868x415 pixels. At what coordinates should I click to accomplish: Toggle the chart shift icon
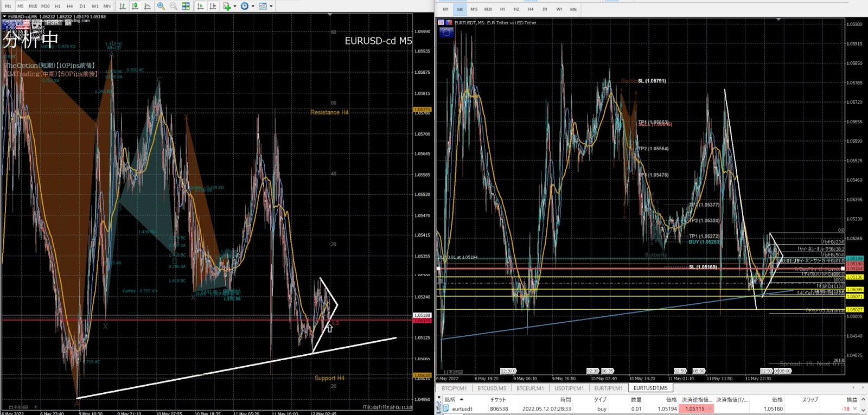point(213,6)
